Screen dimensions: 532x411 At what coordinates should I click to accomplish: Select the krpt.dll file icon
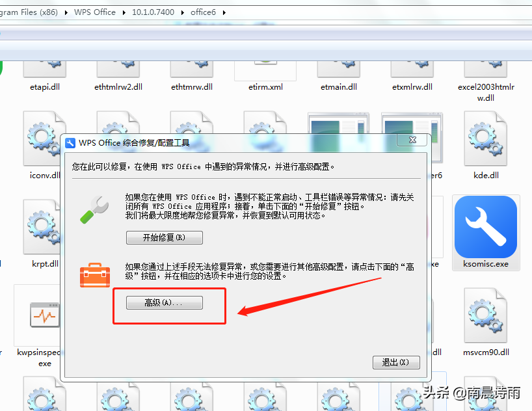pos(42,227)
